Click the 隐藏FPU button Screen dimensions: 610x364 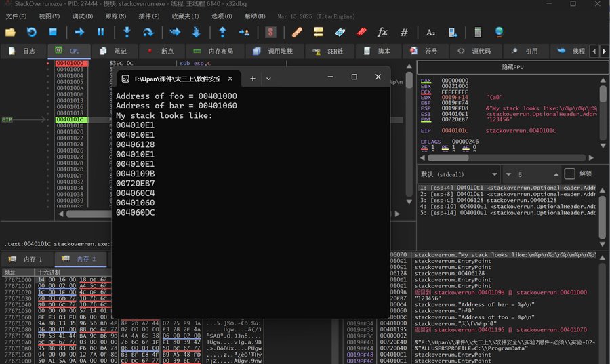[512, 67]
